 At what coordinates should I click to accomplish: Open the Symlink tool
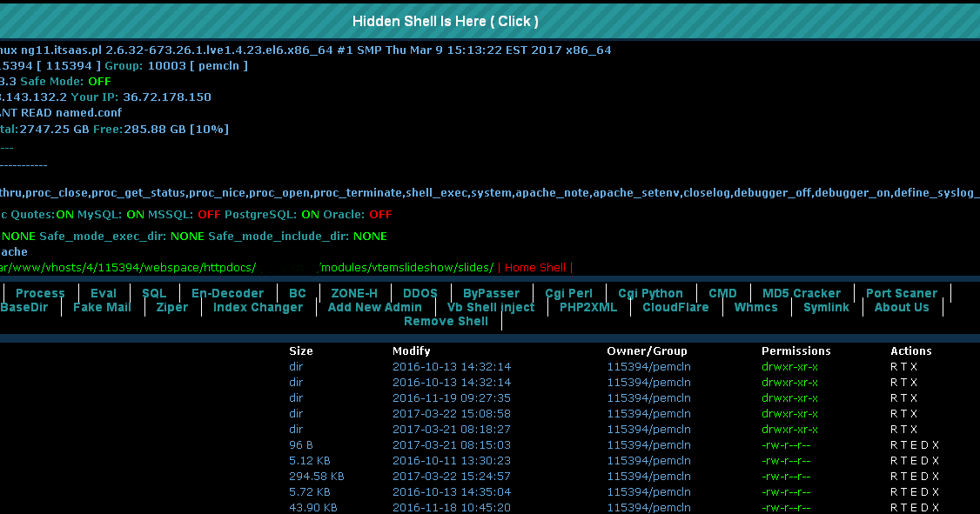pyautogui.click(x=826, y=307)
